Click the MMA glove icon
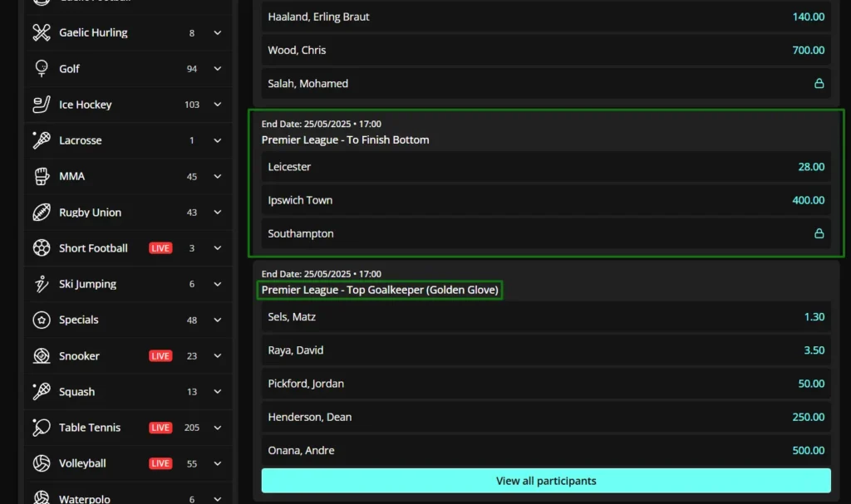 (42, 176)
